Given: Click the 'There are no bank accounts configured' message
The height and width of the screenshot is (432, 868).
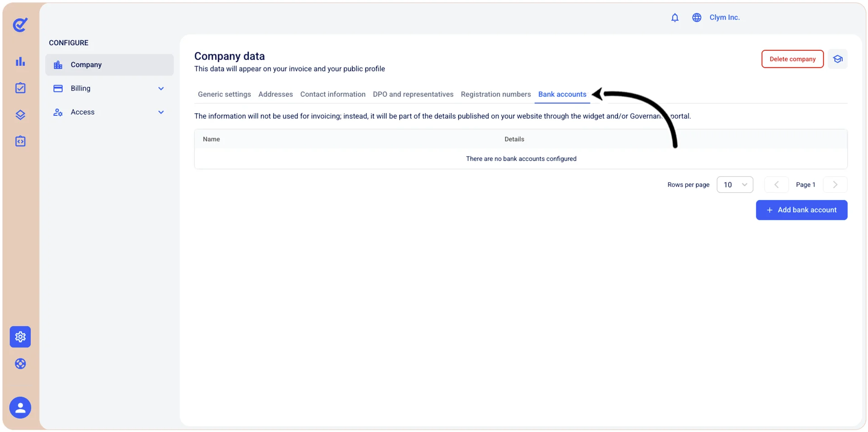Looking at the screenshot, I should (x=521, y=159).
